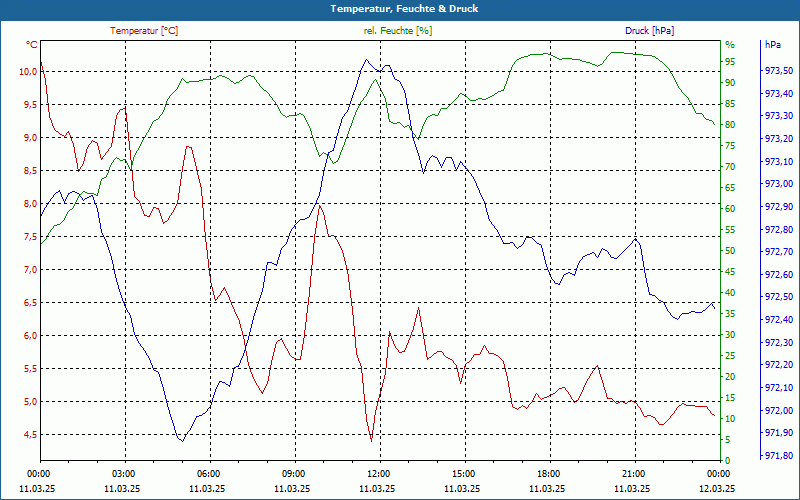Click temperature axis value "7,0"
The height and width of the screenshot is (500, 800).
pyautogui.click(x=30, y=270)
